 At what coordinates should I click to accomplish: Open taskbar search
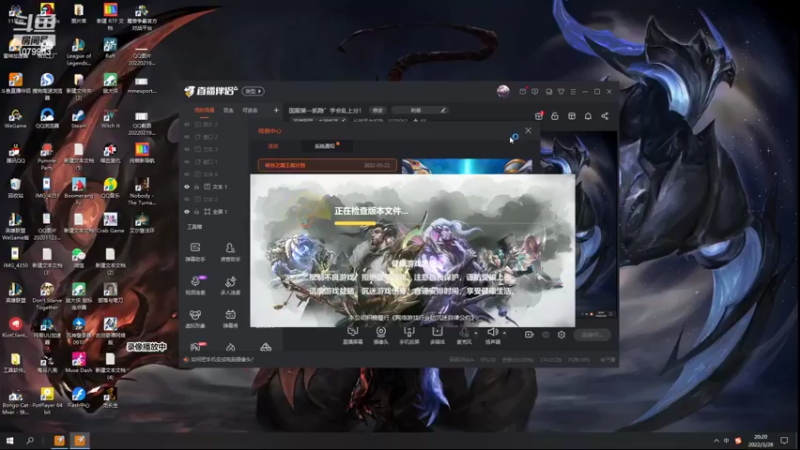point(30,440)
